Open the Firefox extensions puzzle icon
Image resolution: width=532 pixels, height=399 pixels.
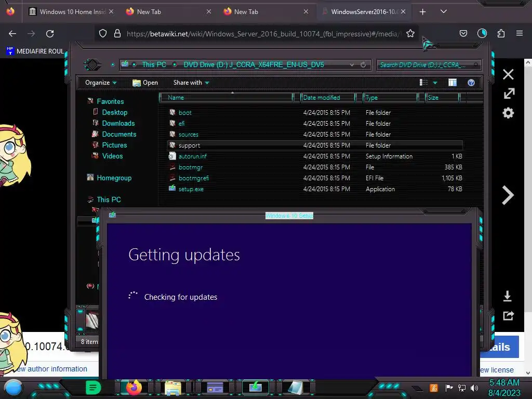501,33
